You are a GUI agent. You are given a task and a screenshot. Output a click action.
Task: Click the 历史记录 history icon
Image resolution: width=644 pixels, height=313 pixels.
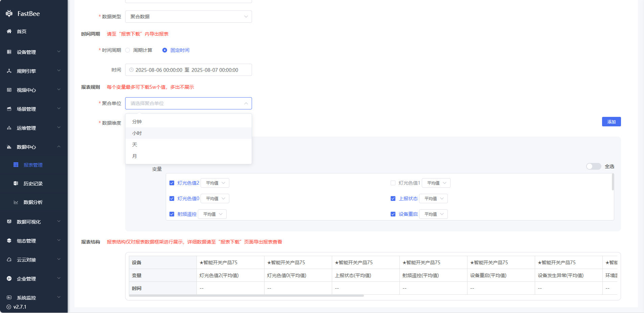pos(16,183)
